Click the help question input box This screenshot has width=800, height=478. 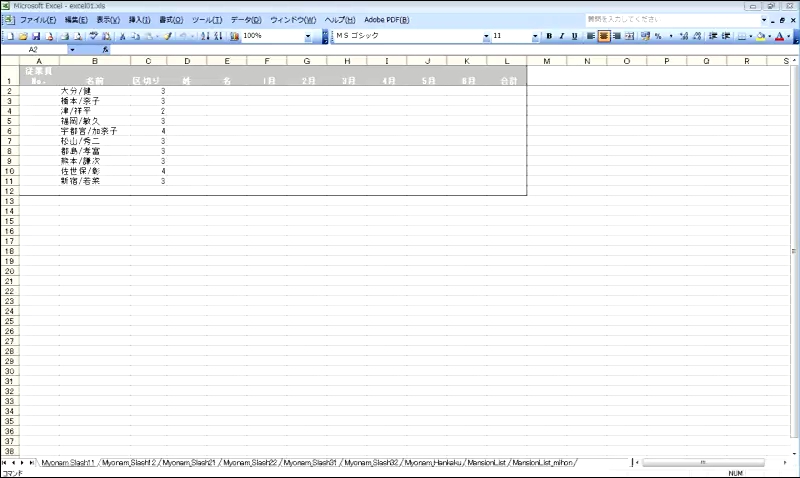click(670, 19)
